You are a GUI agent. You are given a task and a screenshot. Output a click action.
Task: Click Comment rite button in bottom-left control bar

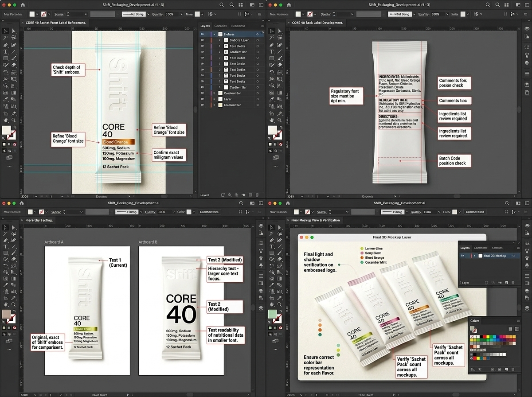pyautogui.click(x=209, y=212)
